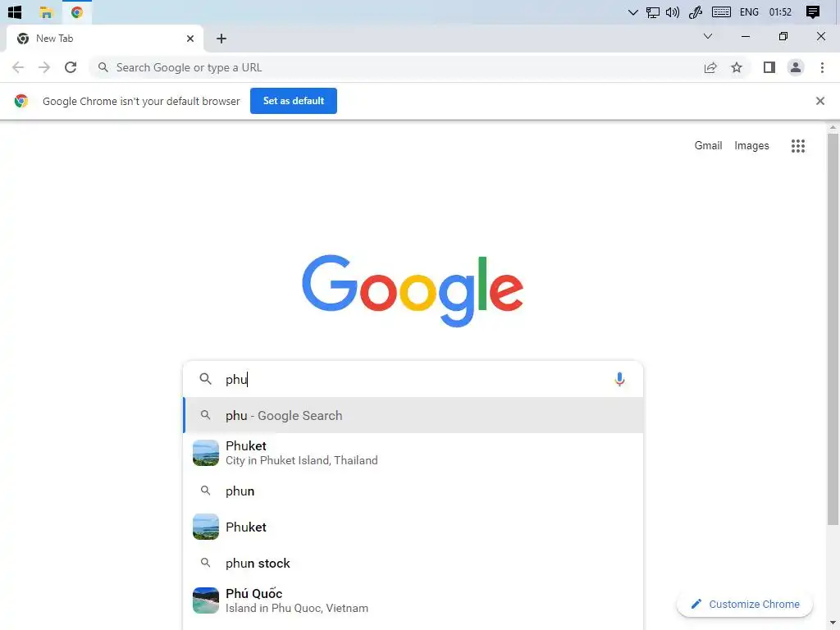Close the New Tab tab
The image size is (840, 630).
point(190,39)
